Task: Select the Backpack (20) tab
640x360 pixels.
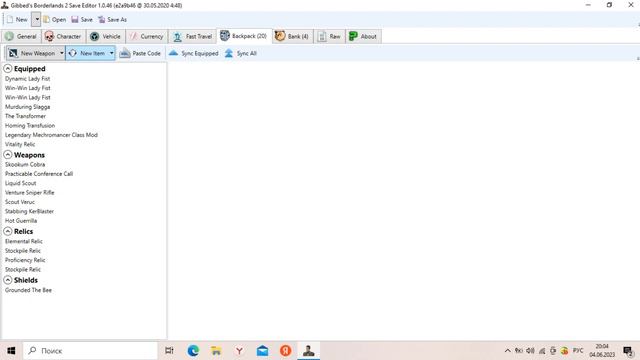Action: coord(244,36)
